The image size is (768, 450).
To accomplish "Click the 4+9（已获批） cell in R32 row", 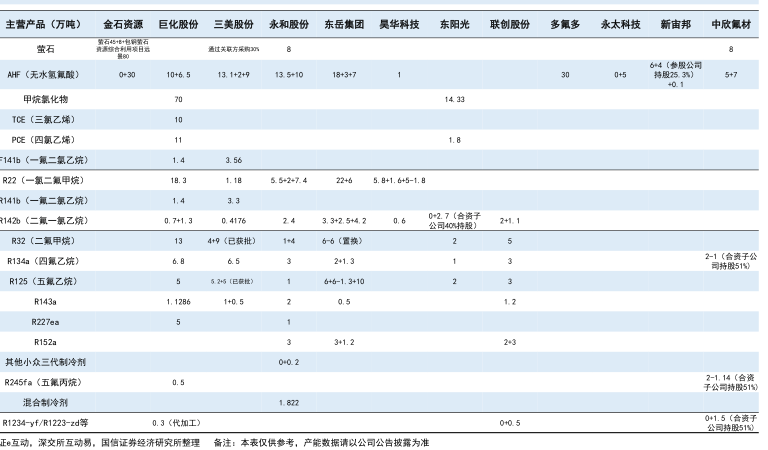I will coord(233,241).
